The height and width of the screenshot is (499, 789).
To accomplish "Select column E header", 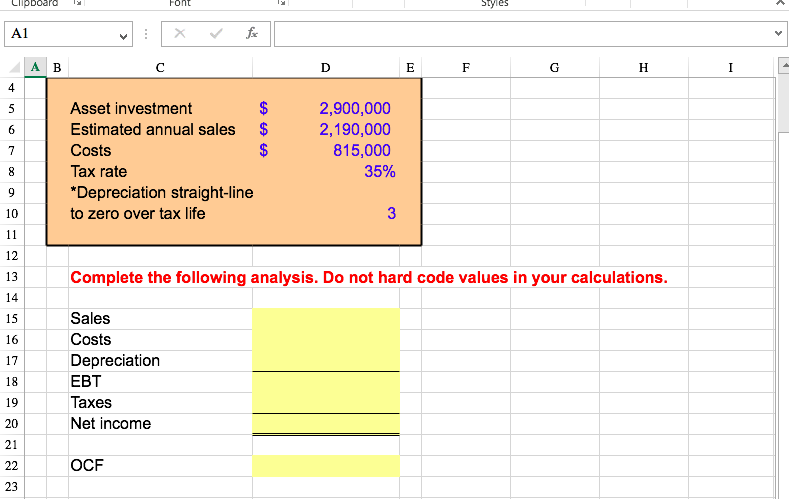I will pyautogui.click(x=411, y=67).
